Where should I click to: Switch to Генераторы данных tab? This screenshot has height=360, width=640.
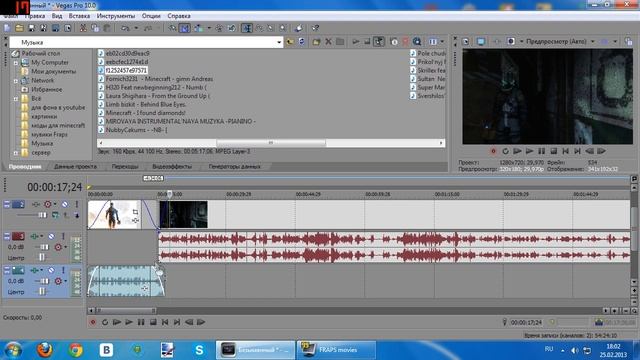(234, 167)
